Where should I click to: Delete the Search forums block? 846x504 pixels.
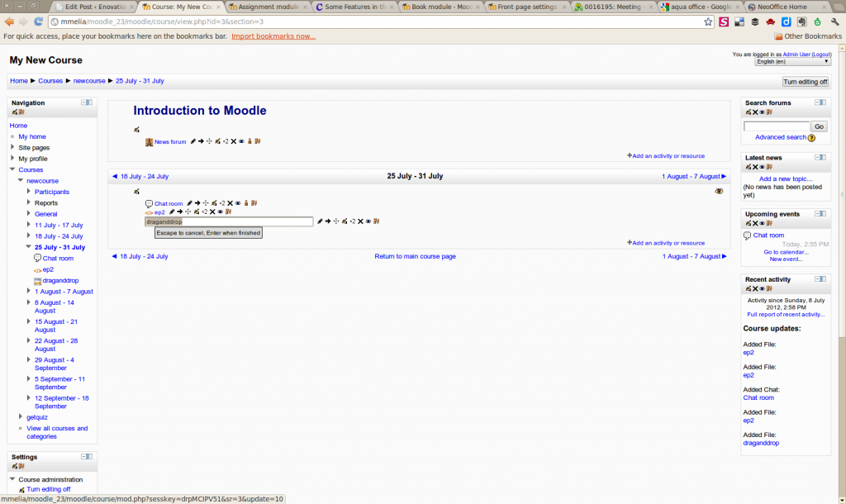tap(755, 112)
